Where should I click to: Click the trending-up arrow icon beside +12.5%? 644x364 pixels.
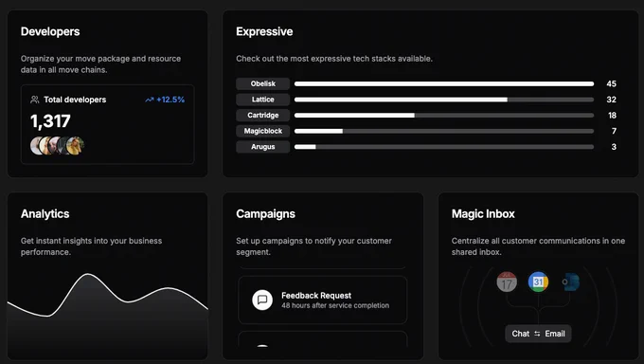pyautogui.click(x=150, y=100)
